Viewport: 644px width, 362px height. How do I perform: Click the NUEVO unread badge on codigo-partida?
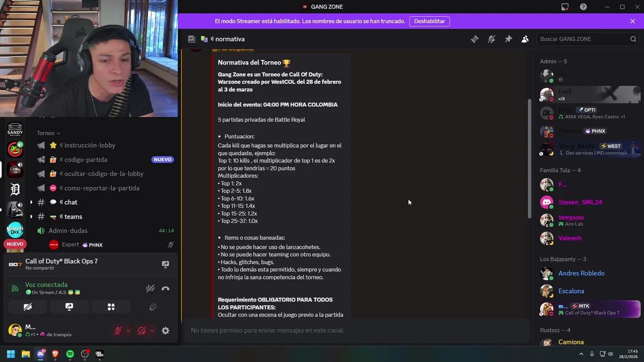[x=163, y=159]
